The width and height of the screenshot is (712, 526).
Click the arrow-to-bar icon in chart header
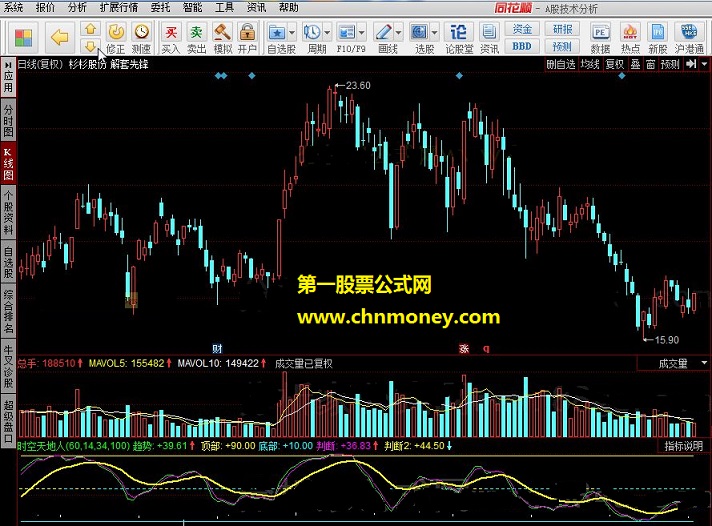tap(691, 65)
